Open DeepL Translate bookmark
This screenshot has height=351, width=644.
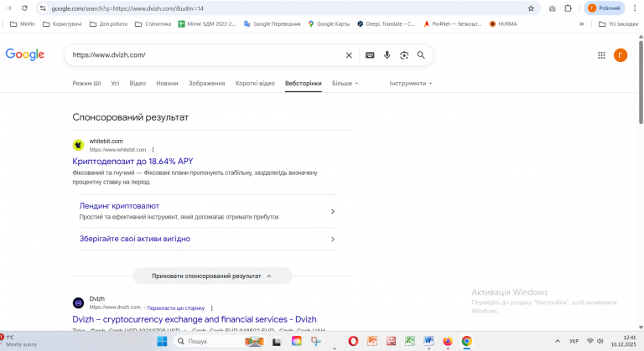[x=386, y=23]
